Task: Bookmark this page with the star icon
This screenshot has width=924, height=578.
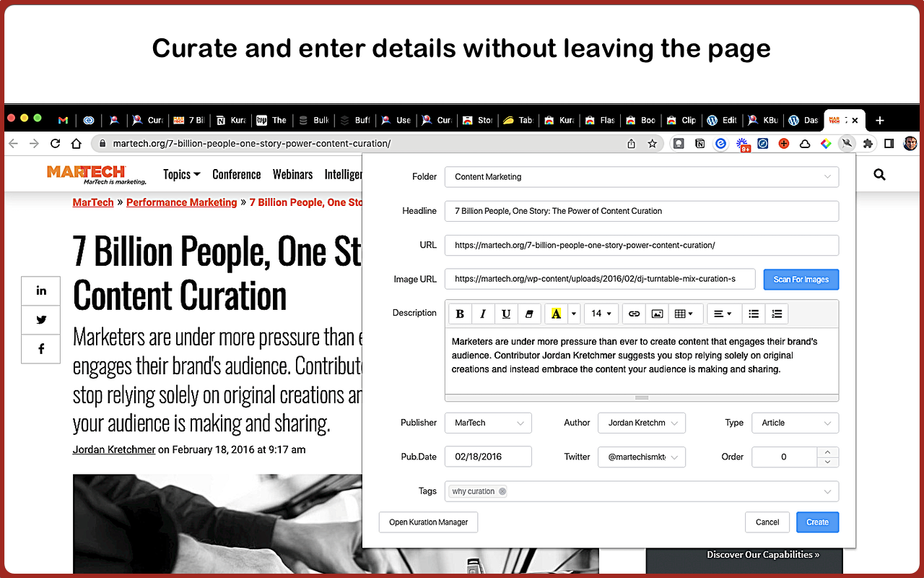Action: (x=653, y=144)
